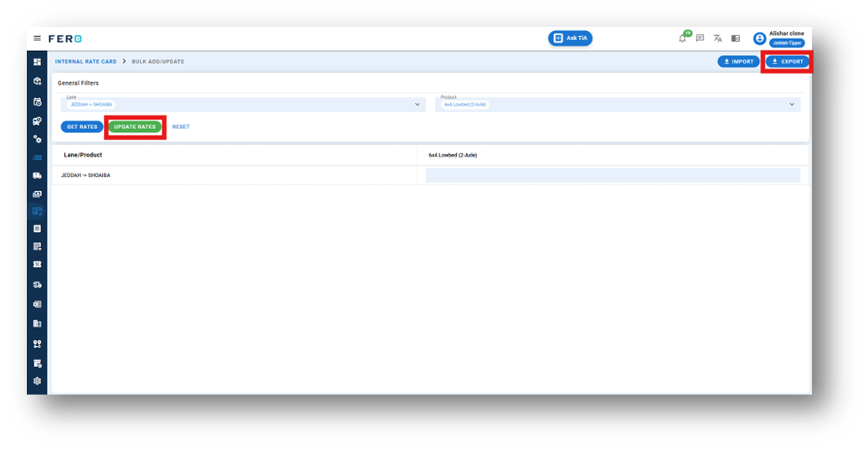Open the dashboard grid icon in sidebar
Viewport: 868px width, 449px height.
tap(37, 62)
